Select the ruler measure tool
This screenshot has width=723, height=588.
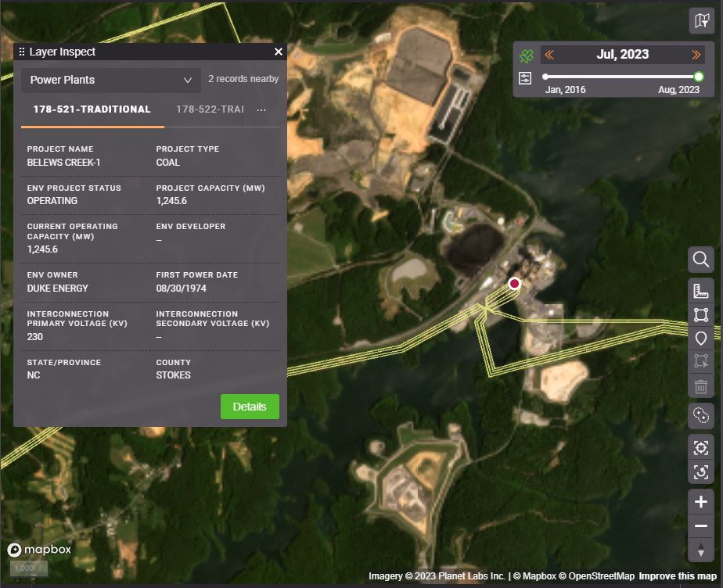(x=700, y=291)
